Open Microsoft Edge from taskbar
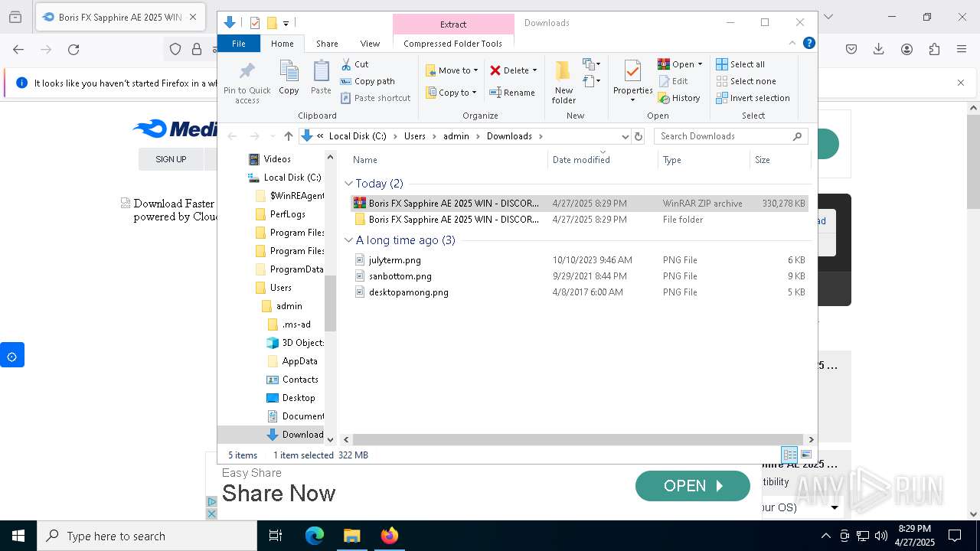Image resolution: width=980 pixels, height=551 pixels. pos(315,536)
